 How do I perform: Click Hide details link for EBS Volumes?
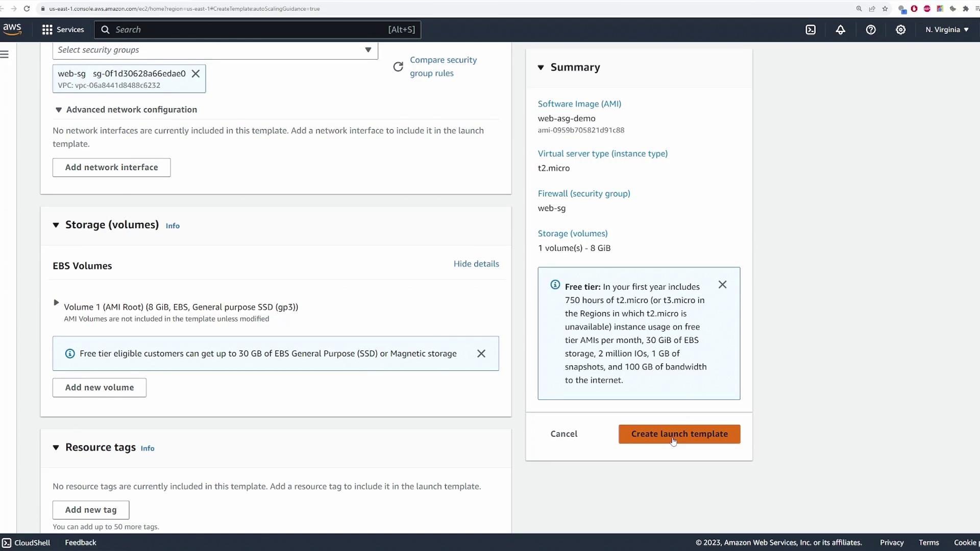coord(476,264)
